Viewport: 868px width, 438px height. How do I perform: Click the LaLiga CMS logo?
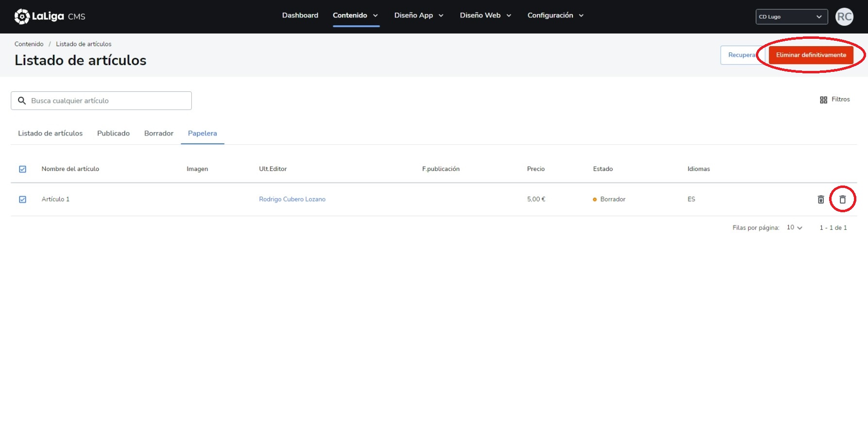pyautogui.click(x=50, y=17)
